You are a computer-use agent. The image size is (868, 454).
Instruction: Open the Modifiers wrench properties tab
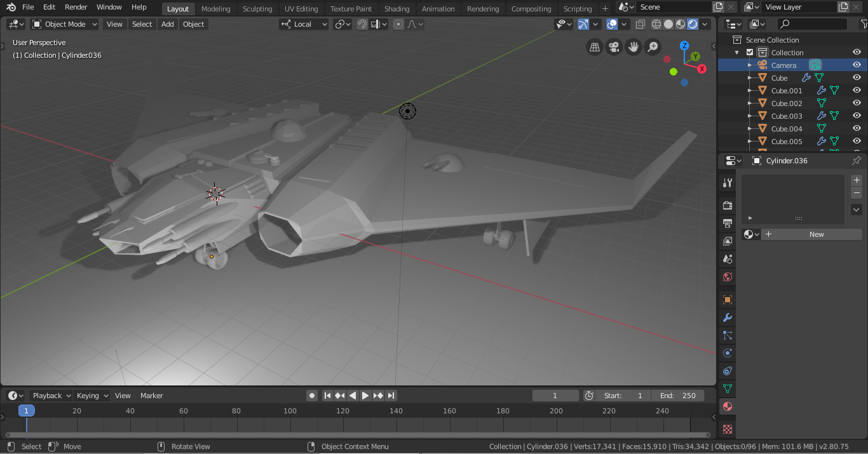point(728,317)
